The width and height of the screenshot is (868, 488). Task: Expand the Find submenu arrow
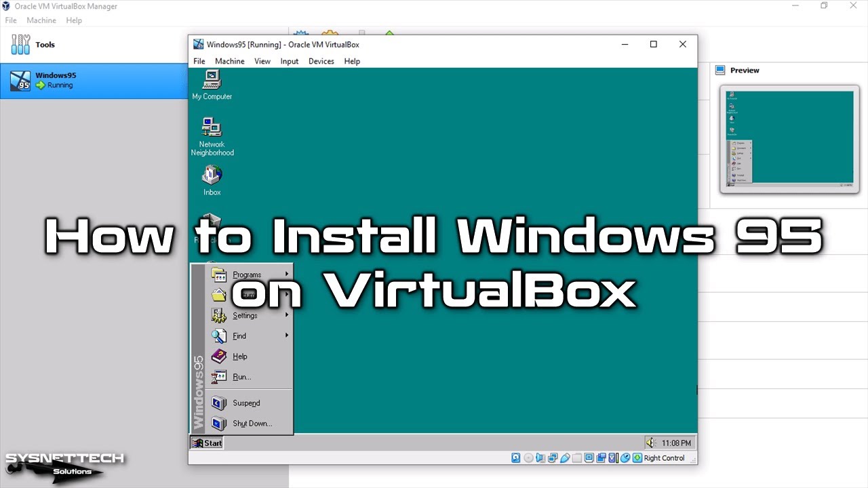point(287,335)
